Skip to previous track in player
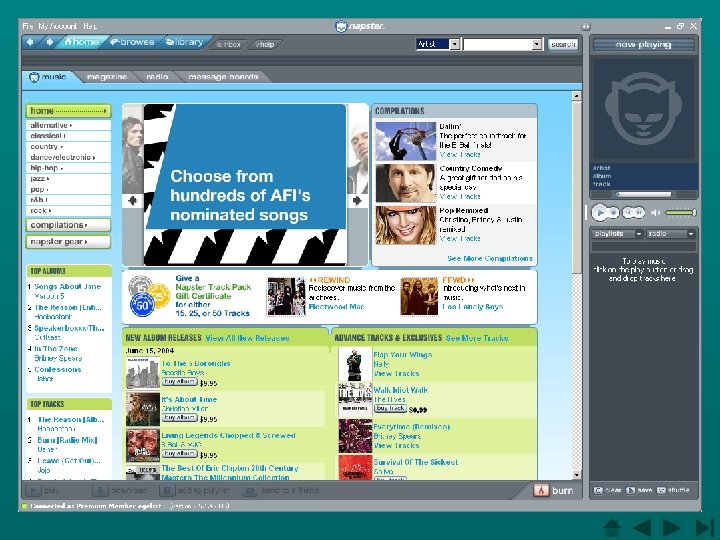Viewport: 720px width, 540px height. click(x=630, y=213)
